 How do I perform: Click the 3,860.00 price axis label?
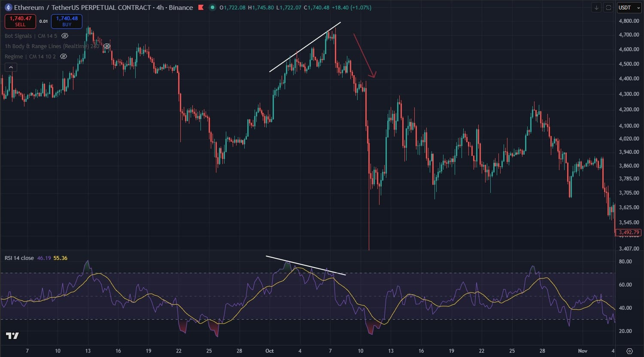629,165
